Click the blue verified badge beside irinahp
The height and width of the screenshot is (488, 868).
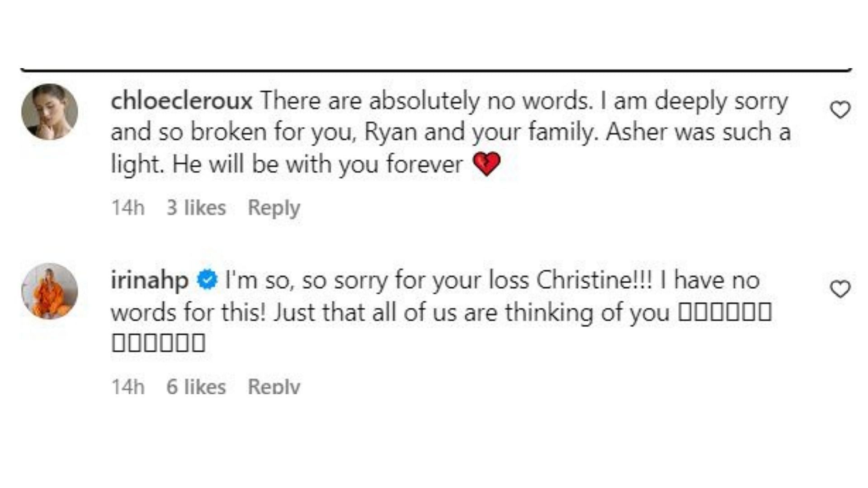pos(207,280)
